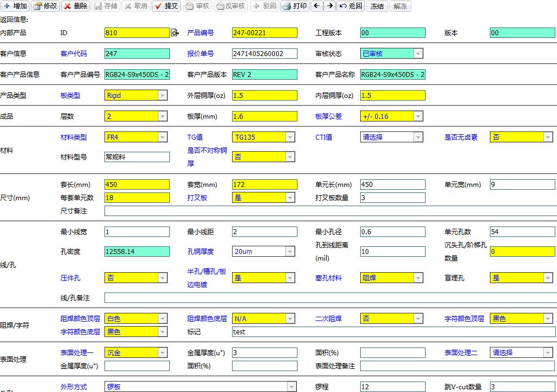Click the 打叉板数量 input field

393,198
